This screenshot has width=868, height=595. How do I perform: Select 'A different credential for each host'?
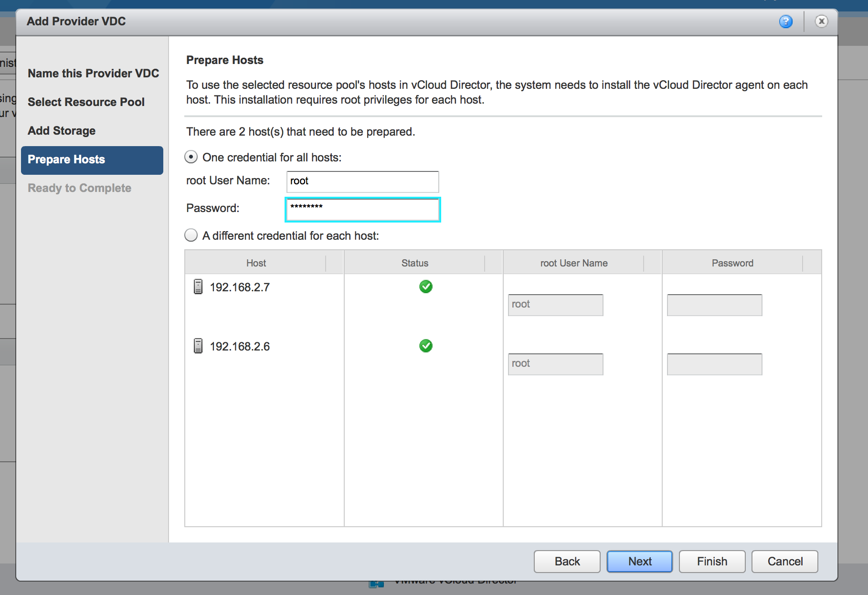click(x=191, y=235)
